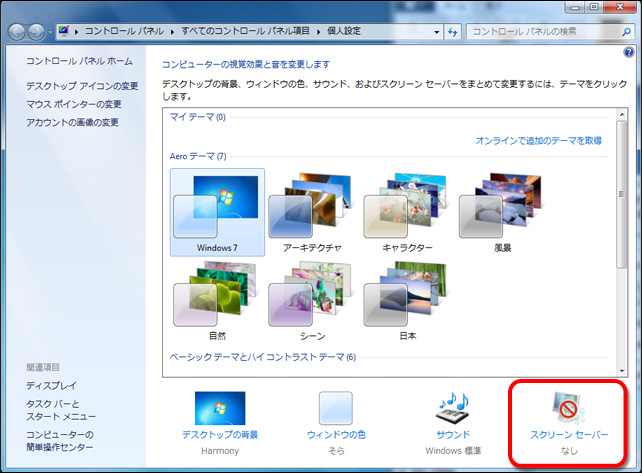Select the Windows 7 Aero theme
This screenshot has height=473, width=642.
click(x=217, y=212)
